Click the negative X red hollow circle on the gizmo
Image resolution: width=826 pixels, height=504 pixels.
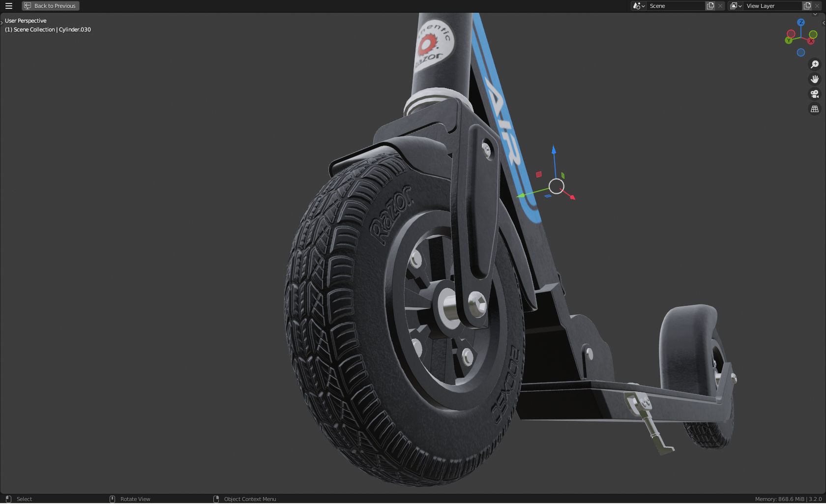coord(791,34)
